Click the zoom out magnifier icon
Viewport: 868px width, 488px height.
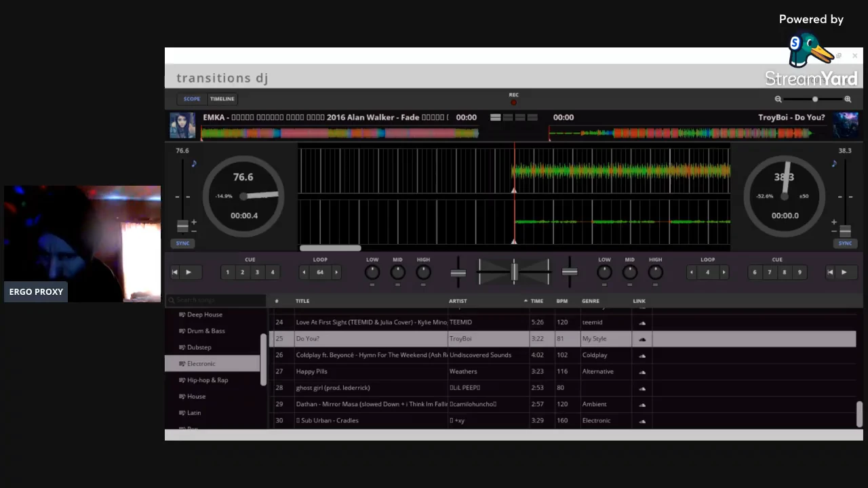[x=778, y=99]
